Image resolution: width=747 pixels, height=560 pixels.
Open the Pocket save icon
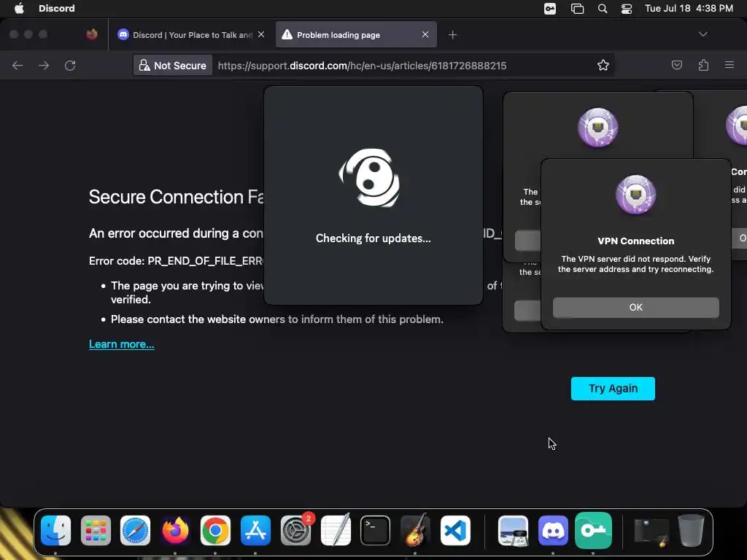(676, 65)
